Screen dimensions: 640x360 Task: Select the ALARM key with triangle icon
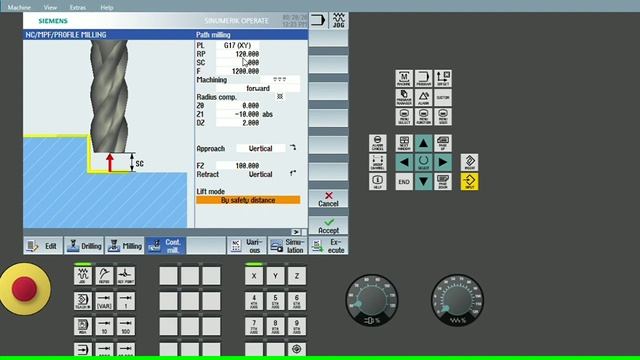pos(423,98)
